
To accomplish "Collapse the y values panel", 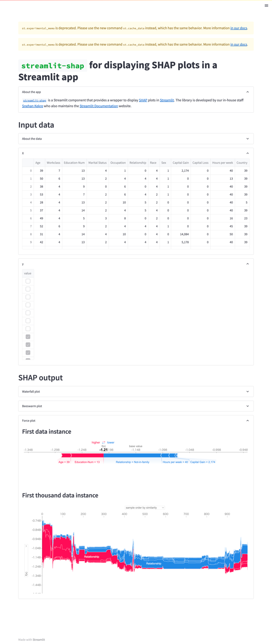I will 247,264.
